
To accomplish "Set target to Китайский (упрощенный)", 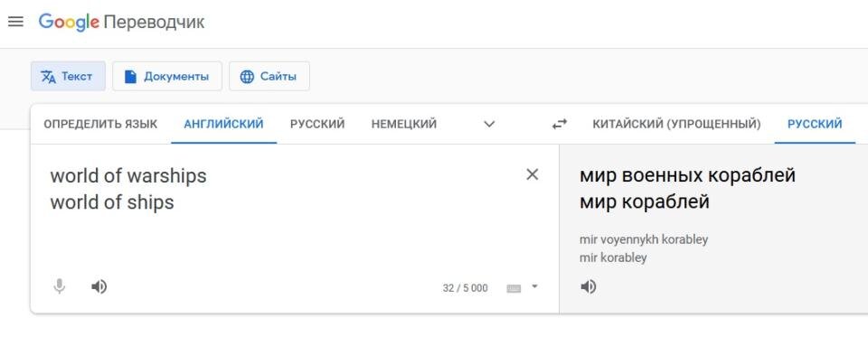I will tap(676, 125).
